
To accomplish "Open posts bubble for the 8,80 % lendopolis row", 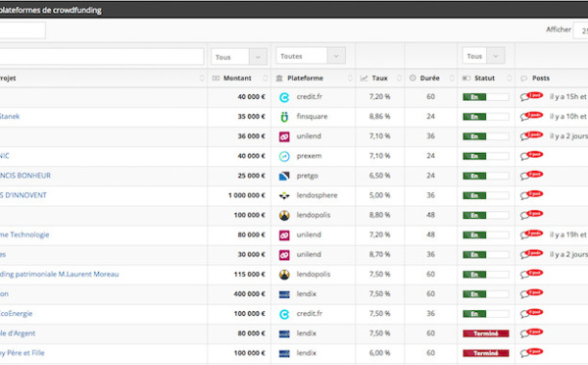I will coord(531,215).
